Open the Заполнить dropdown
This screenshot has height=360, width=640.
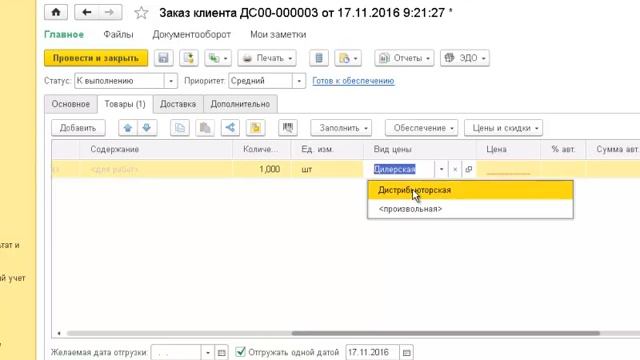coord(341,128)
